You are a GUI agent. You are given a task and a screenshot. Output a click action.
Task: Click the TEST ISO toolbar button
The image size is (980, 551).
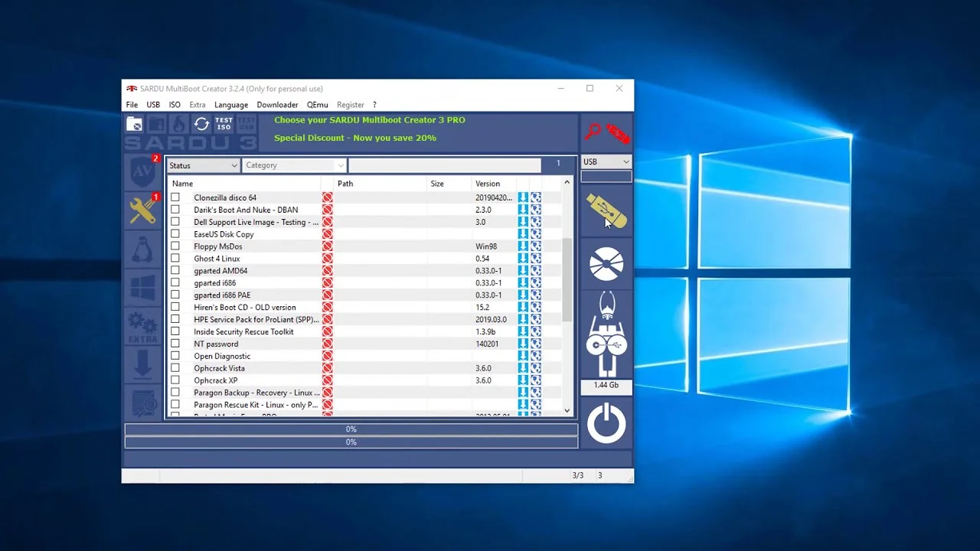[x=223, y=123]
